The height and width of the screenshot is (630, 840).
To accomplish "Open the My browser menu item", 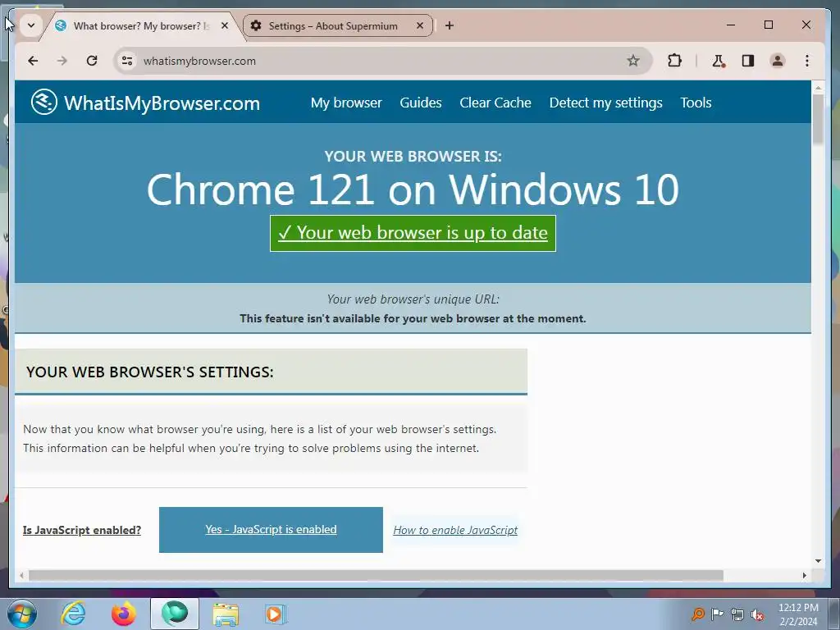I will [x=346, y=103].
